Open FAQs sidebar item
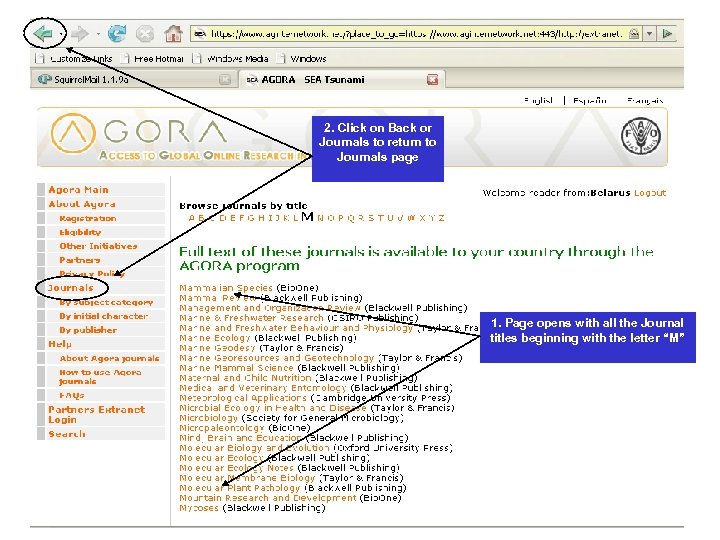 click(72, 395)
